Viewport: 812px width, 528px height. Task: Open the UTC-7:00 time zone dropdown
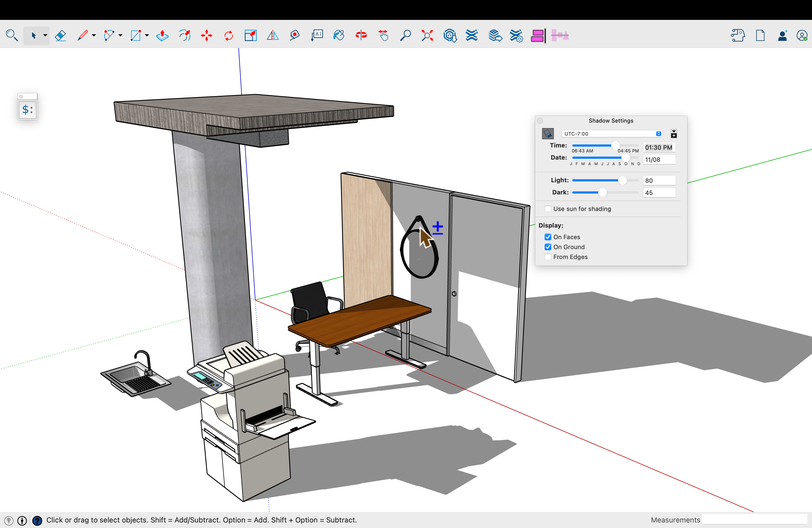pyautogui.click(x=612, y=134)
